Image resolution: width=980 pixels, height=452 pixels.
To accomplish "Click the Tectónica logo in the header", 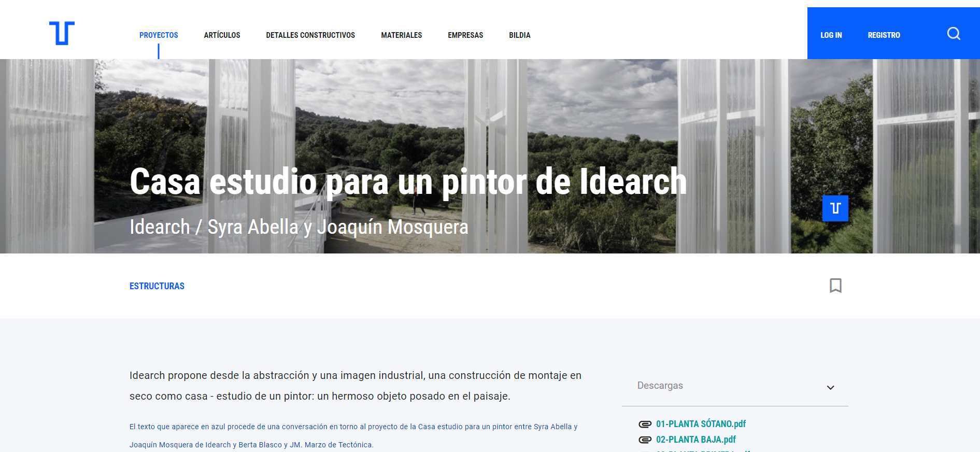I will pos(62,33).
